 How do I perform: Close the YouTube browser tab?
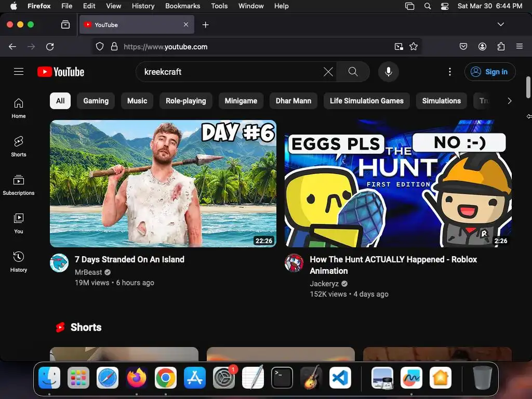tap(186, 24)
